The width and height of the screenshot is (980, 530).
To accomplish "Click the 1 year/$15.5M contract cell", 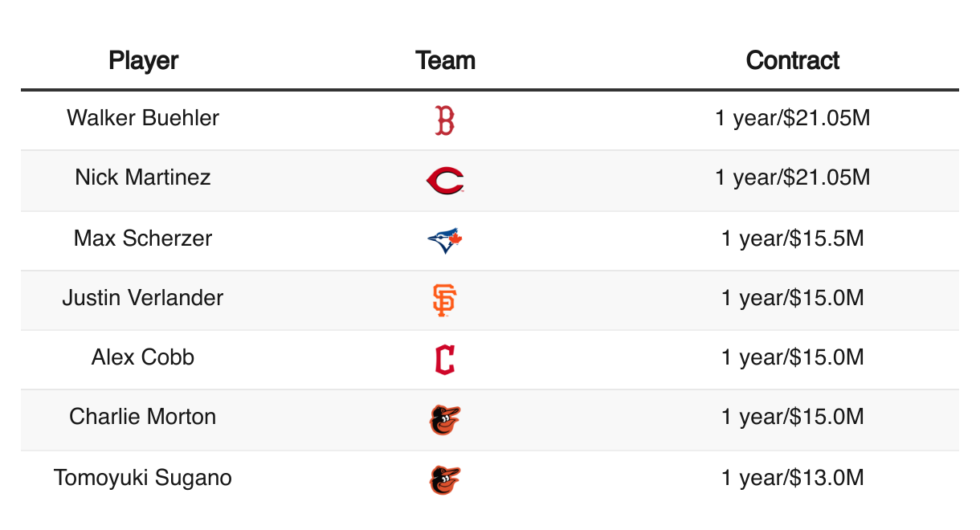I will (x=792, y=238).
